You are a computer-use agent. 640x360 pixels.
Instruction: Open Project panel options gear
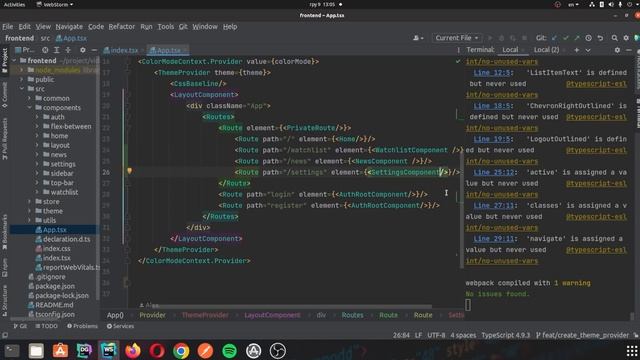pos(83,50)
